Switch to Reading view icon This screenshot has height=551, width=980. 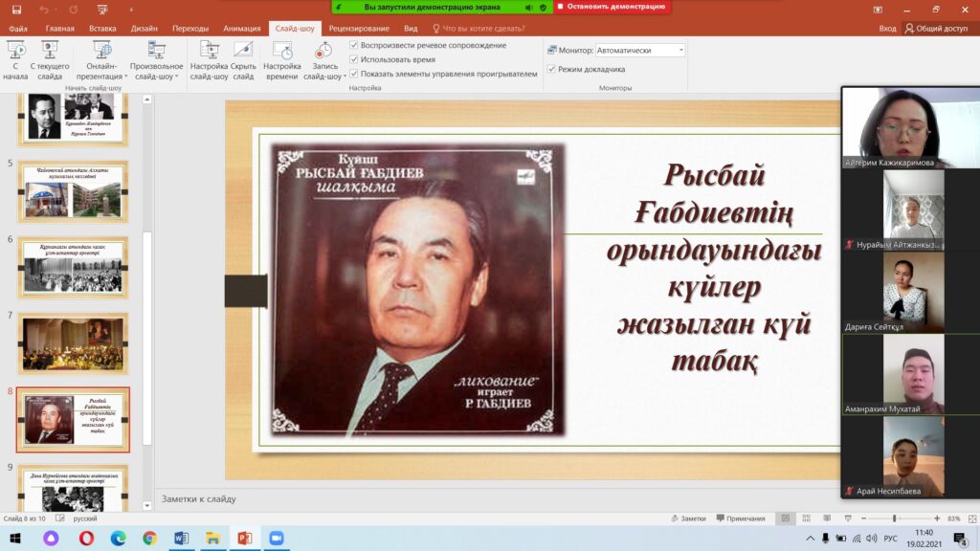click(827, 518)
